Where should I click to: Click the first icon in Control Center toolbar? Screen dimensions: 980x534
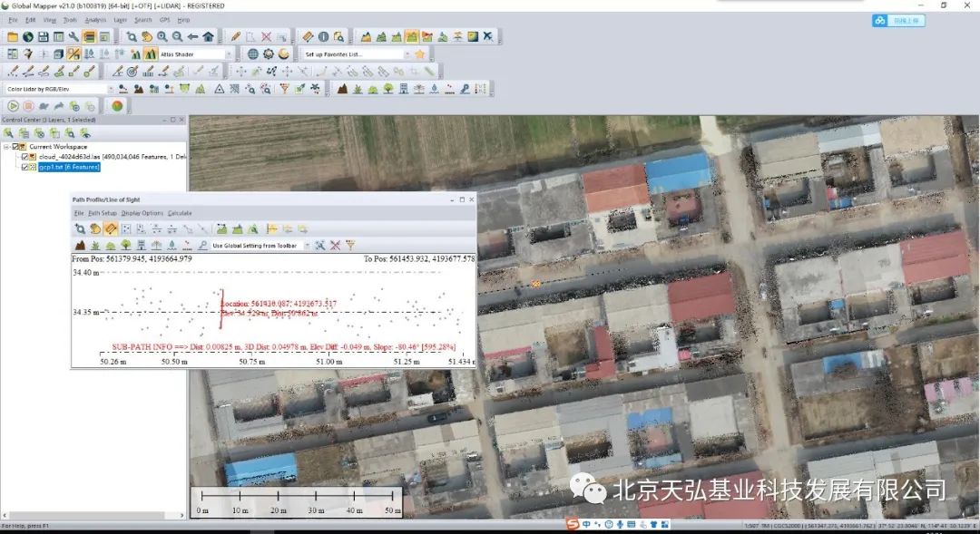click(x=8, y=133)
